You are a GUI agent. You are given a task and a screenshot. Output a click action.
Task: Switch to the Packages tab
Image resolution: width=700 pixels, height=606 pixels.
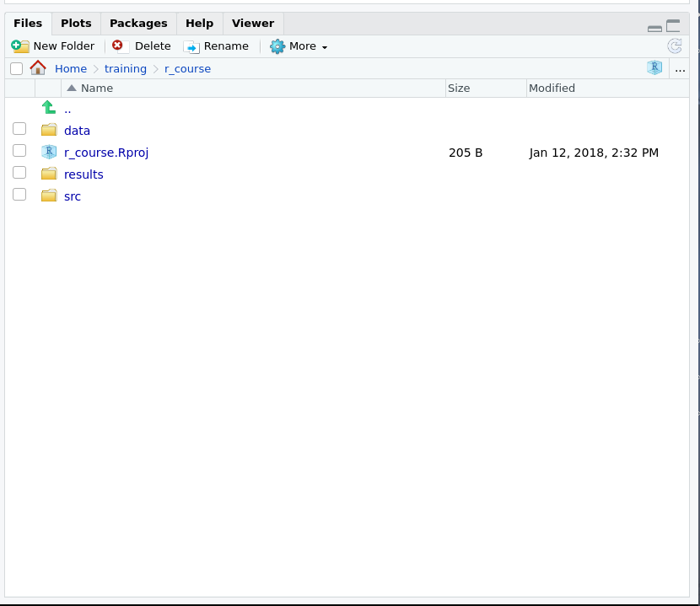coord(138,24)
